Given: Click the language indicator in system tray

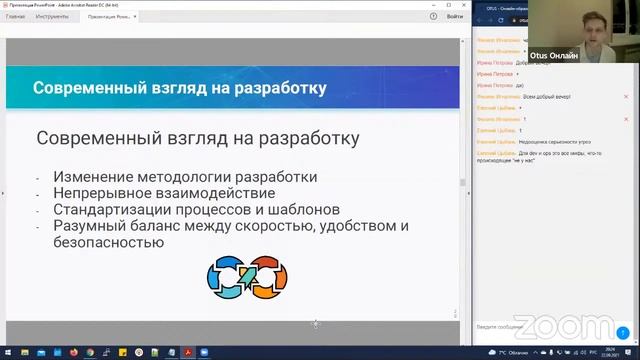Looking at the screenshot, I should click(593, 352).
